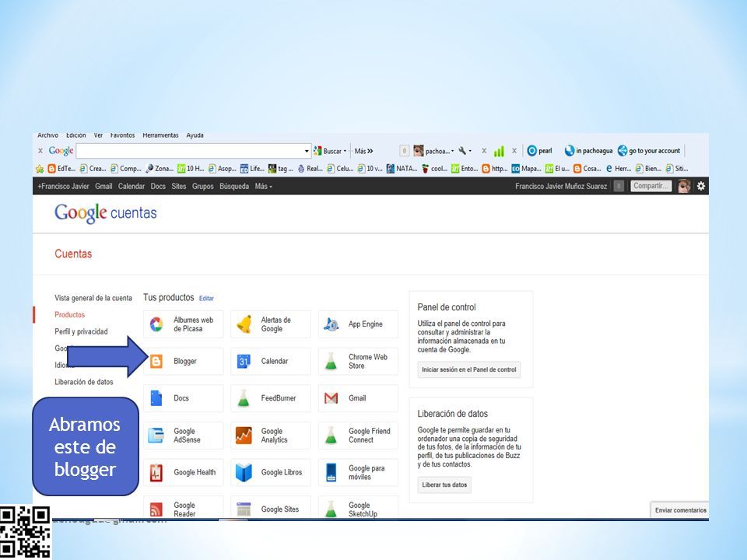The height and width of the screenshot is (560, 747).
Task: Open the Favoritos menu
Action: 122,135
